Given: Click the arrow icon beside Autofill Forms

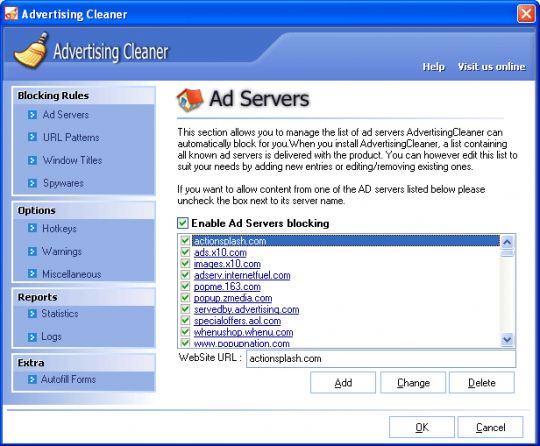Looking at the screenshot, I should pyautogui.click(x=32, y=380).
